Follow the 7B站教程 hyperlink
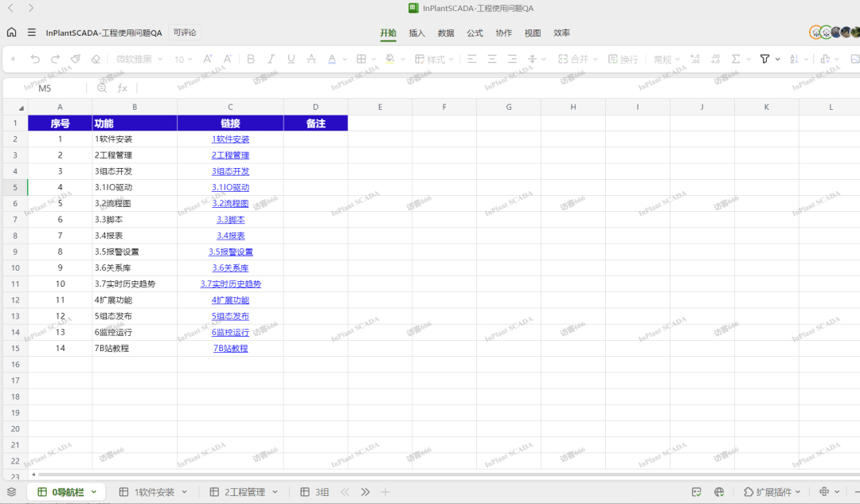 (230, 348)
